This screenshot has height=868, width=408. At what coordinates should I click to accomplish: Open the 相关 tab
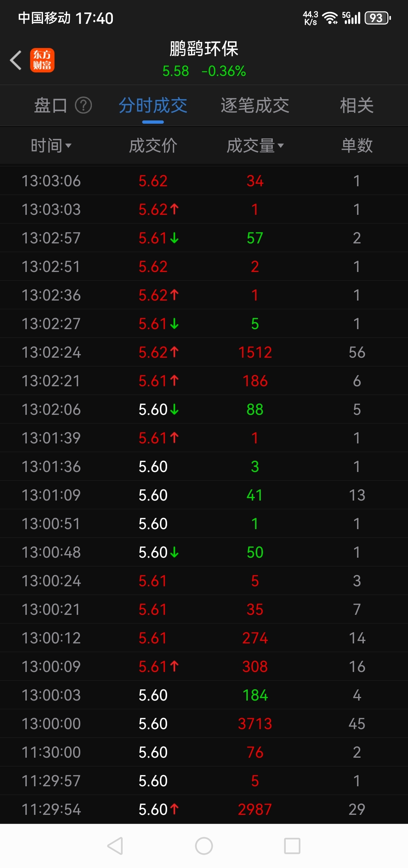(357, 106)
